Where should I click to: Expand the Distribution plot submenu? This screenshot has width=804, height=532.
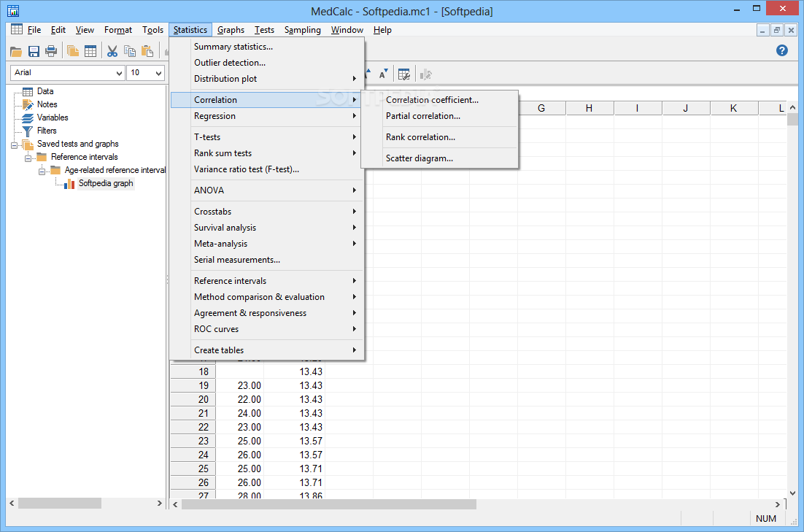point(267,79)
